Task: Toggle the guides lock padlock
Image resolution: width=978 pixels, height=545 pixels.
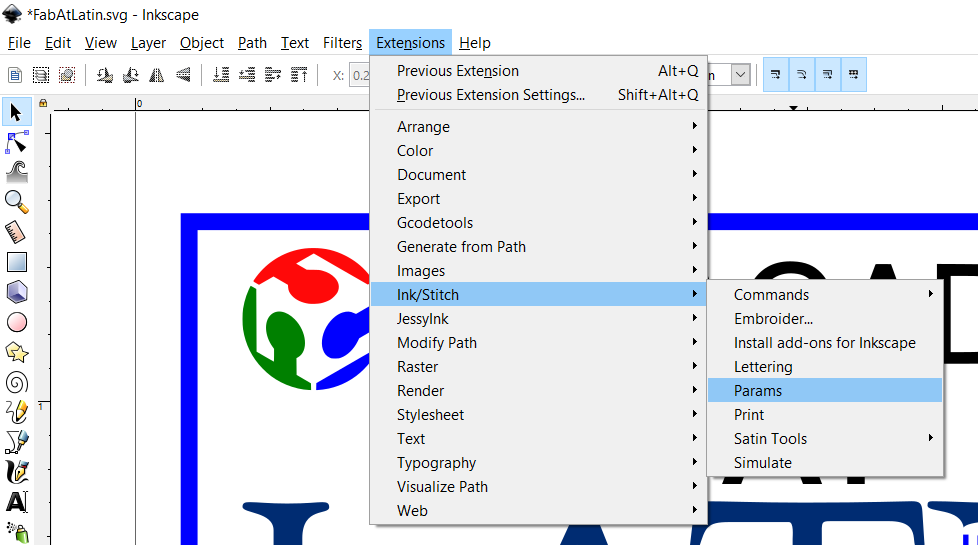Action: [x=43, y=104]
